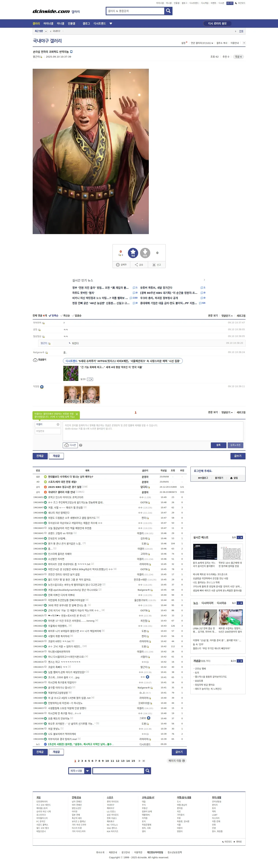278x868 pixels.
Task: Sort comments by 최신순
Action: point(65,316)
